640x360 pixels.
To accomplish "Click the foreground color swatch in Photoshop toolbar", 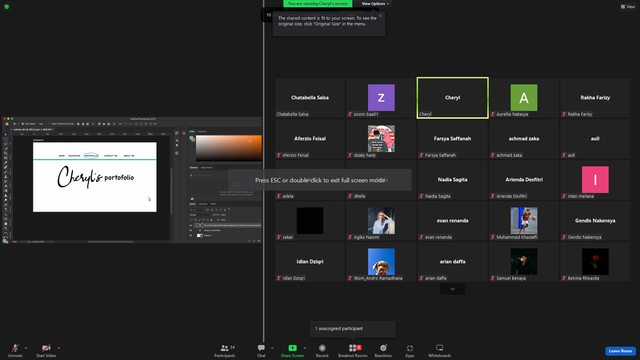I will tap(4, 241).
